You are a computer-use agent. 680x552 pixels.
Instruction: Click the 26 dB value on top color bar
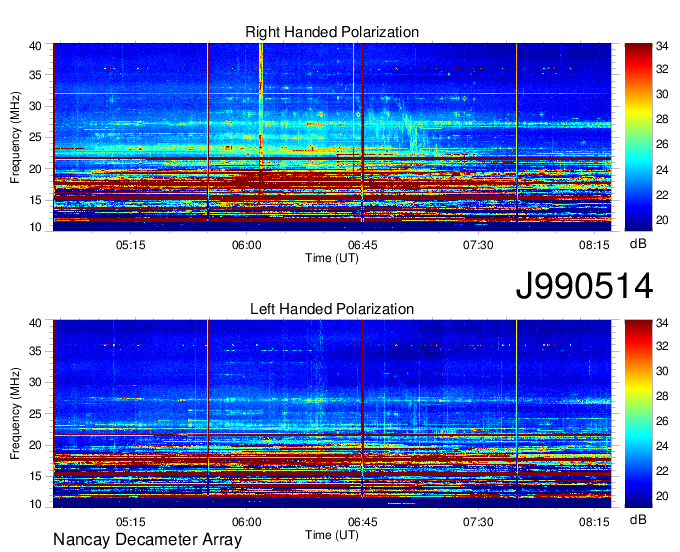[662, 144]
